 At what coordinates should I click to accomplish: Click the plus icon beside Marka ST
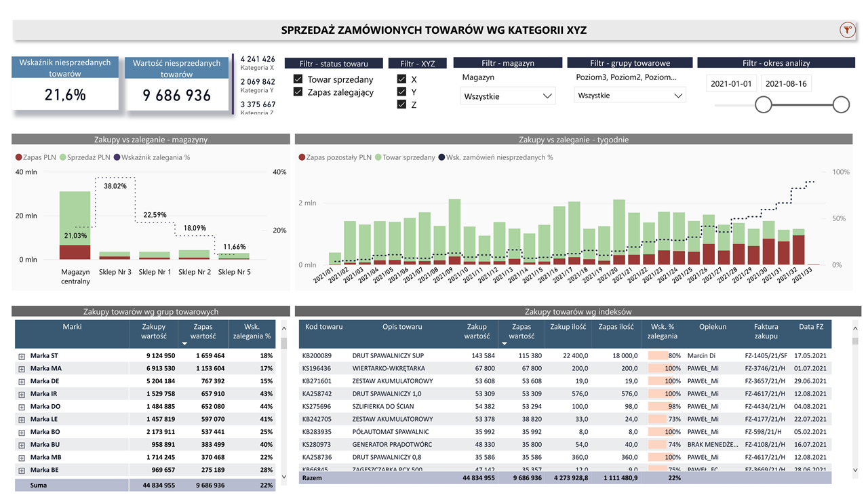coord(22,356)
